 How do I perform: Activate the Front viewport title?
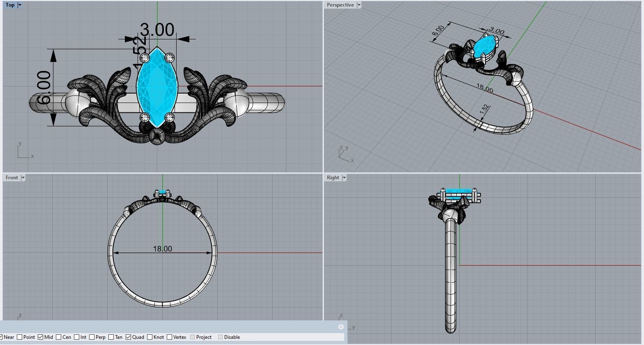click(x=11, y=178)
